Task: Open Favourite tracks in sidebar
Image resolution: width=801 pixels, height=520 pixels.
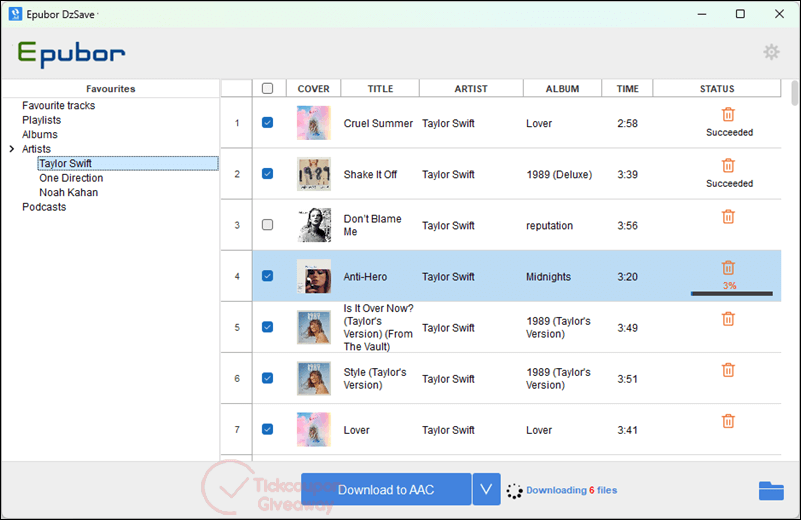Action: click(58, 106)
